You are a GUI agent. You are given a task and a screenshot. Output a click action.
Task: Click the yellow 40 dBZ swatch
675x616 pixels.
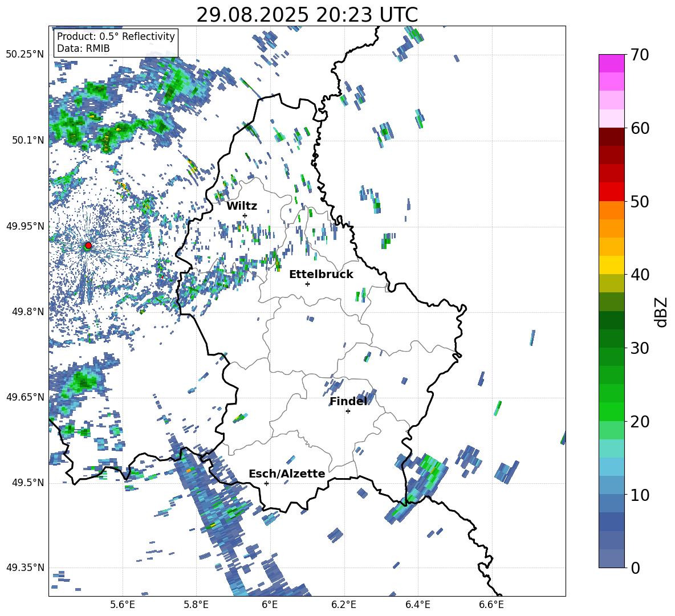click(611, 265)
